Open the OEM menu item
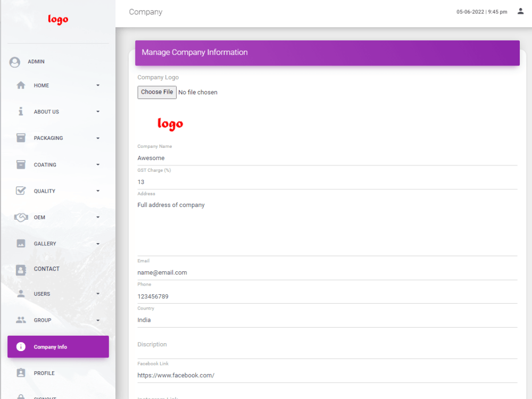 click(58, 217)
